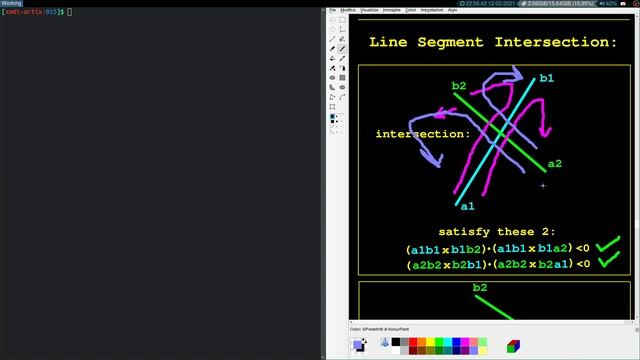Click the canvas horizontal scrollbar

[491, 322]
